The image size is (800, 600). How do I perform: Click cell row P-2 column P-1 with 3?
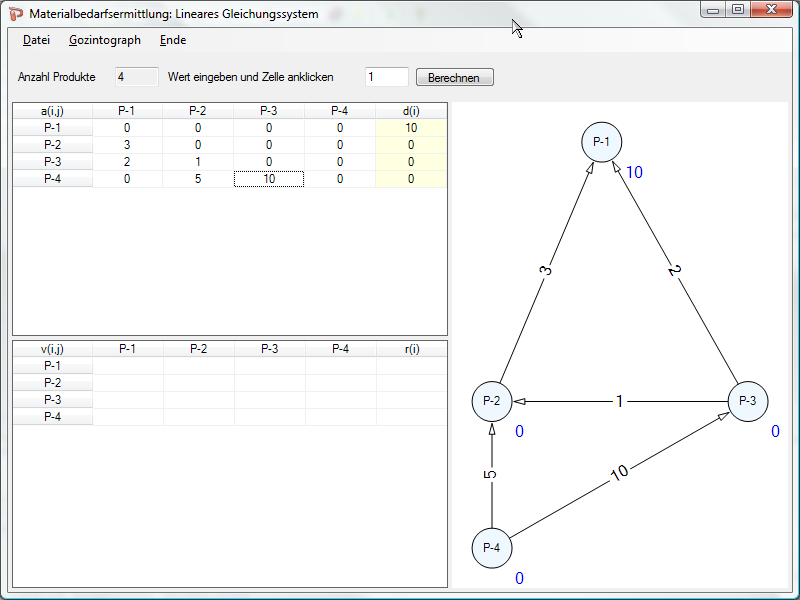127,145
